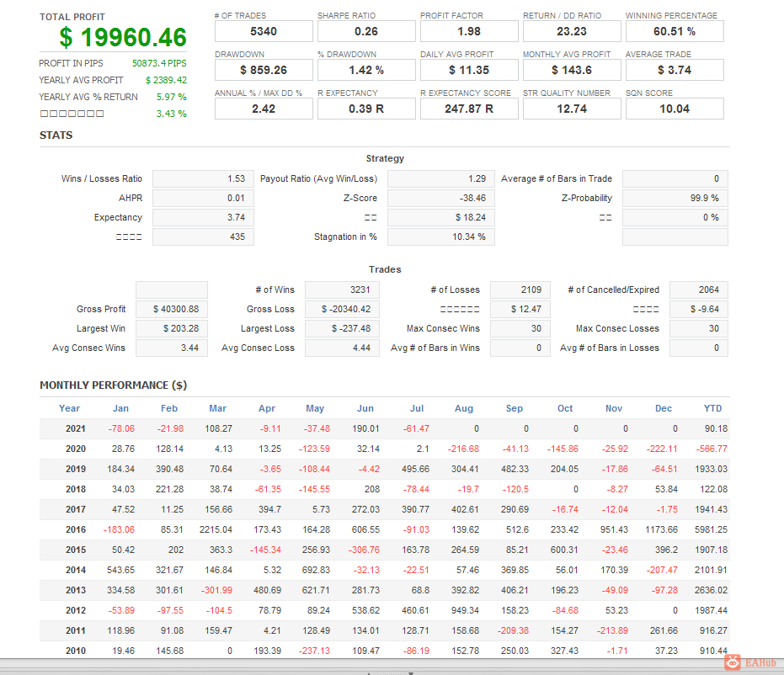Select the 2016 row in monthly performance
This screenshot has width=784, height=675.
coord(384,529)
